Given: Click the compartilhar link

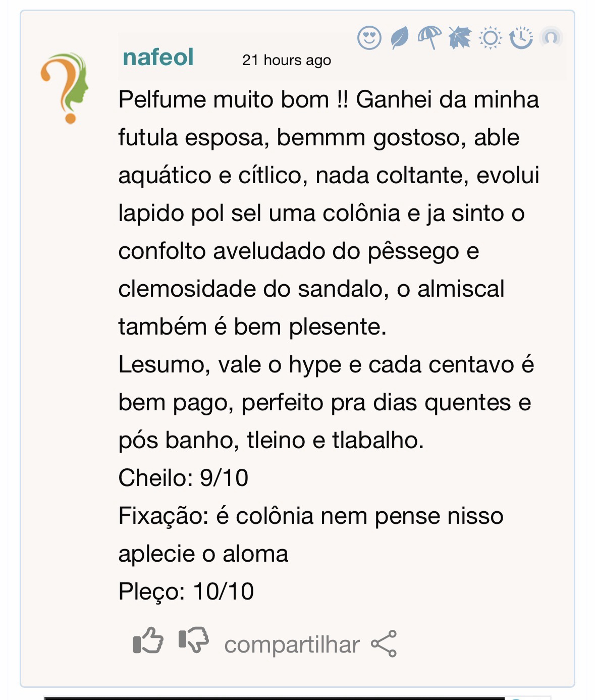Looking at the screenshot, I should click(292, 644).
